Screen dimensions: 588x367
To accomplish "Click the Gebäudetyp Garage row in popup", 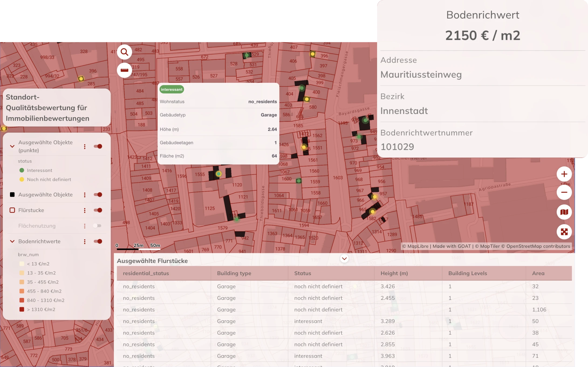I will (218, 115).
